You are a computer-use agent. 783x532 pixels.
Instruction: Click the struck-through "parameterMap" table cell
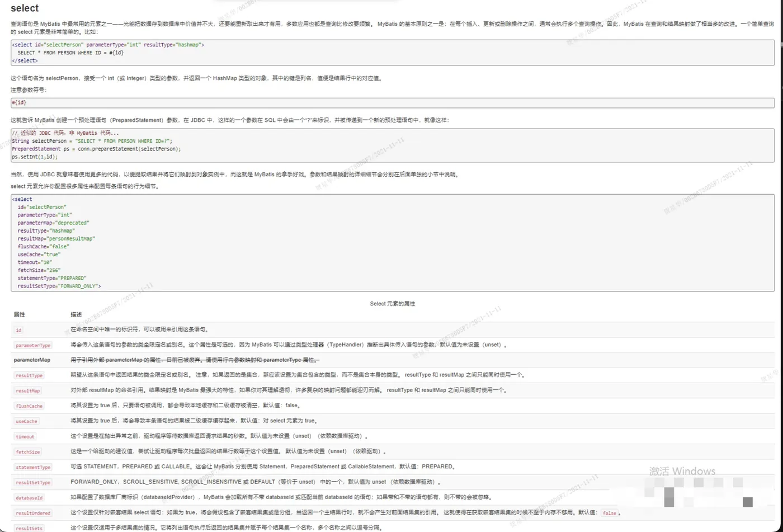(x=32, y=360)
